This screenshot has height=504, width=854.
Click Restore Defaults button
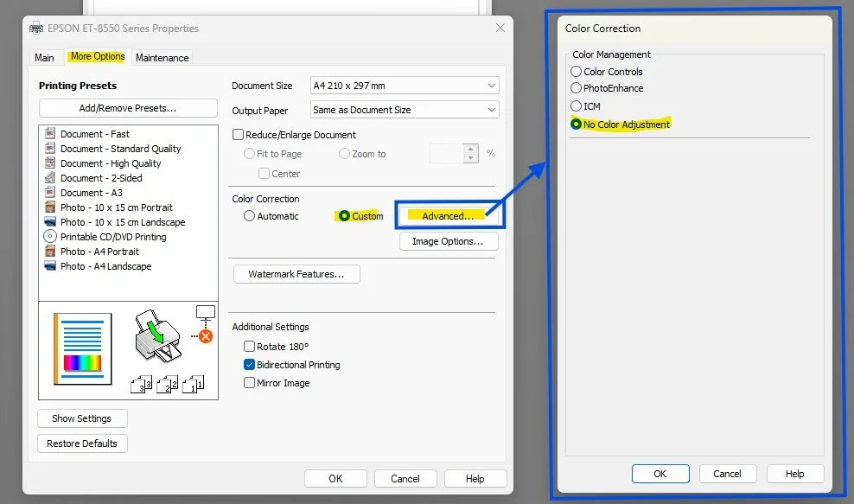coord(82,443)
